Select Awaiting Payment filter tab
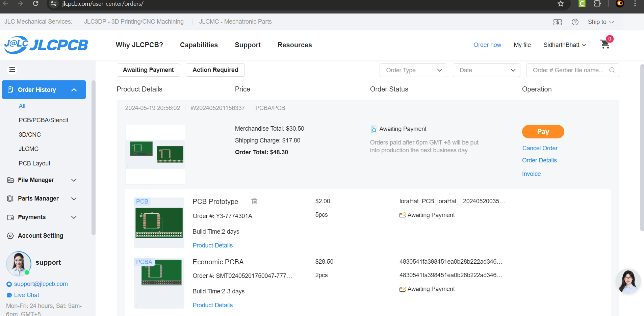The height and width of the screenshot is (316, 644). pyautogui.click(x=148, y=70)
